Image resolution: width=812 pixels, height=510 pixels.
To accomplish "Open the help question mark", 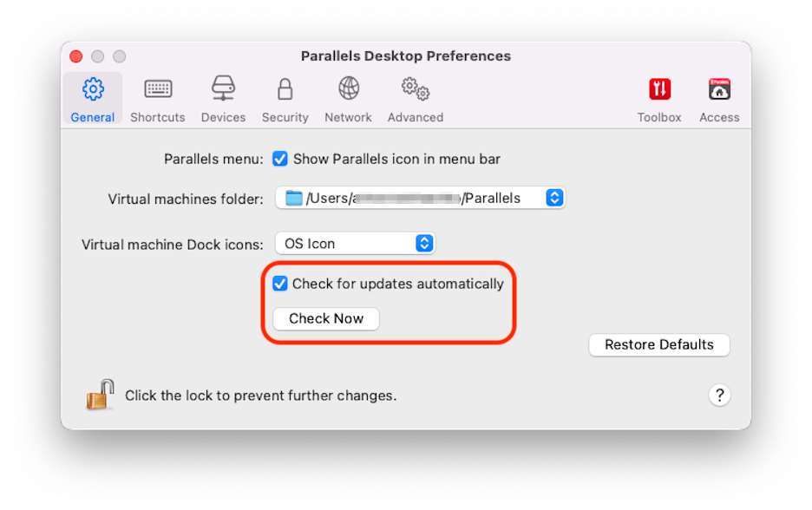I will (x=719, y=395).
